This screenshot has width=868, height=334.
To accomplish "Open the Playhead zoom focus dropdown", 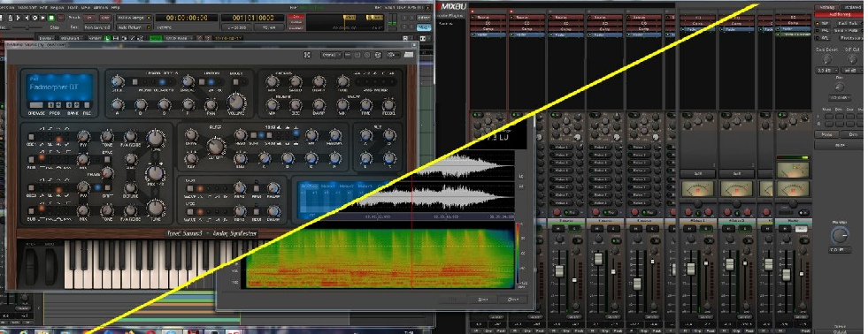I will 72,38.
